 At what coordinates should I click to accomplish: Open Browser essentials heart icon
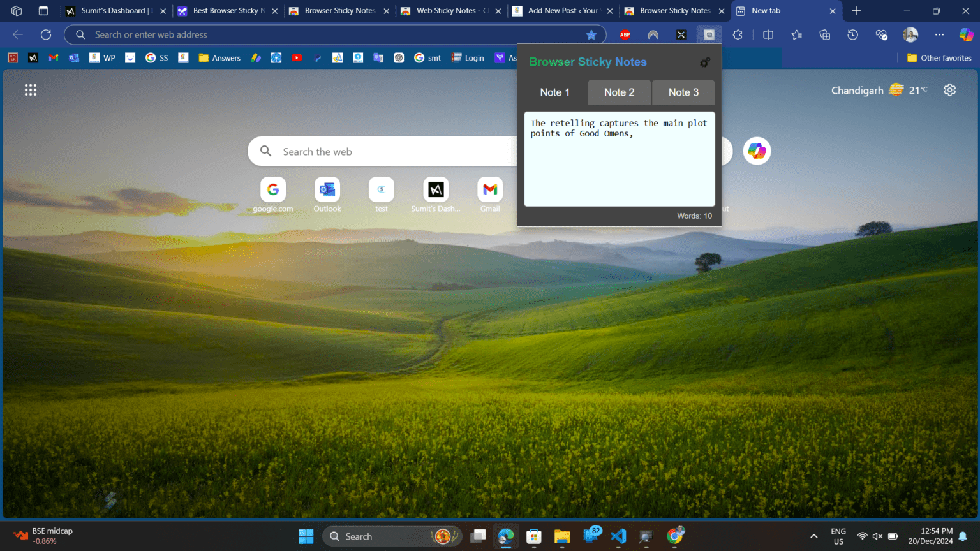click(881, 34)
